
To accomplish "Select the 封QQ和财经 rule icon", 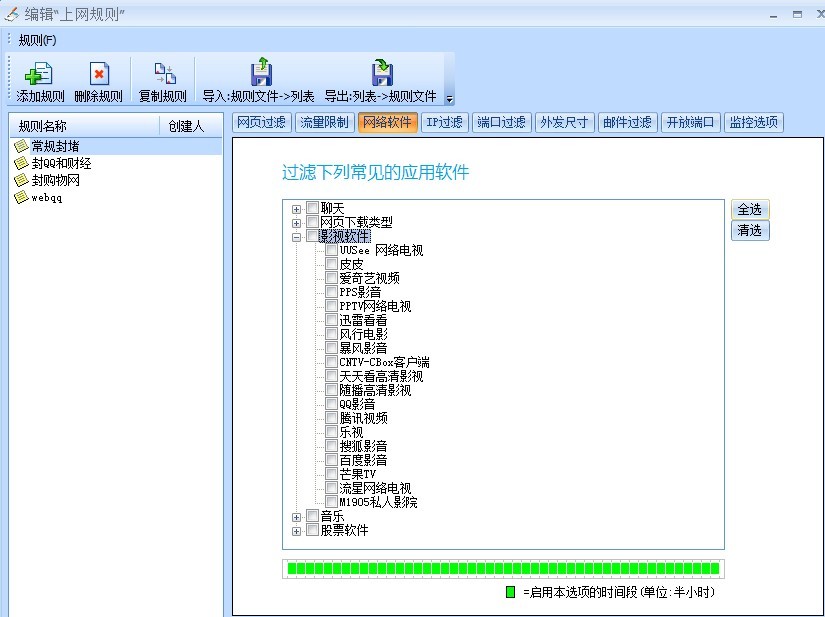I will coord(21,163).
